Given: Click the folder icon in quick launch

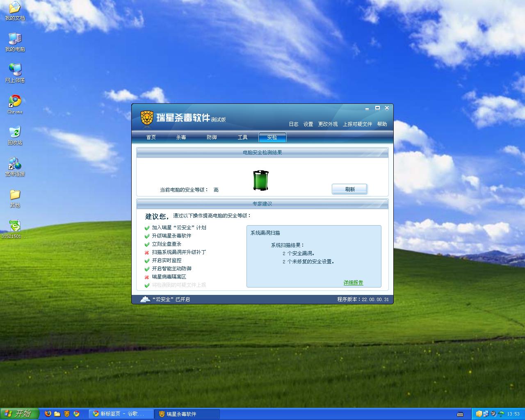Looking at the screenshot, I should pos(57,414).
